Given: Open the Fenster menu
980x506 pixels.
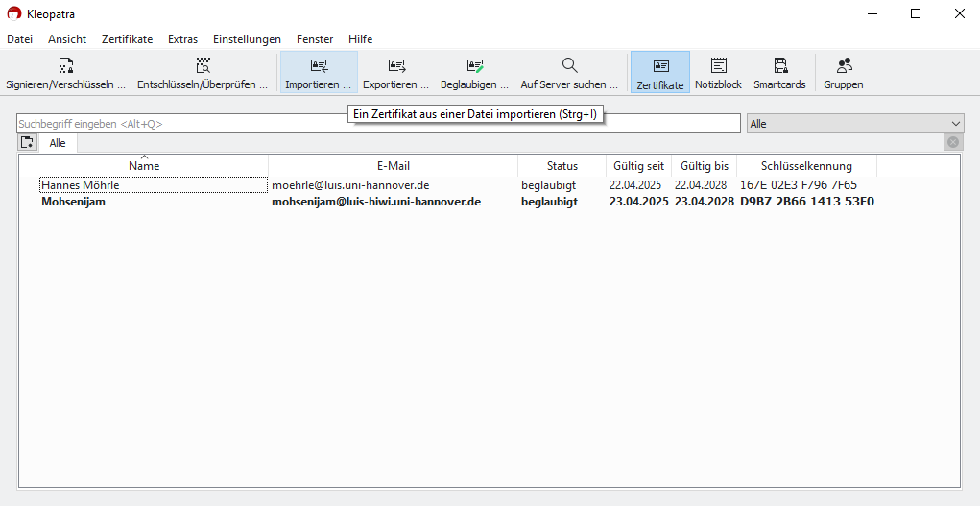Looking at the screenshot, I should point(315,39).
